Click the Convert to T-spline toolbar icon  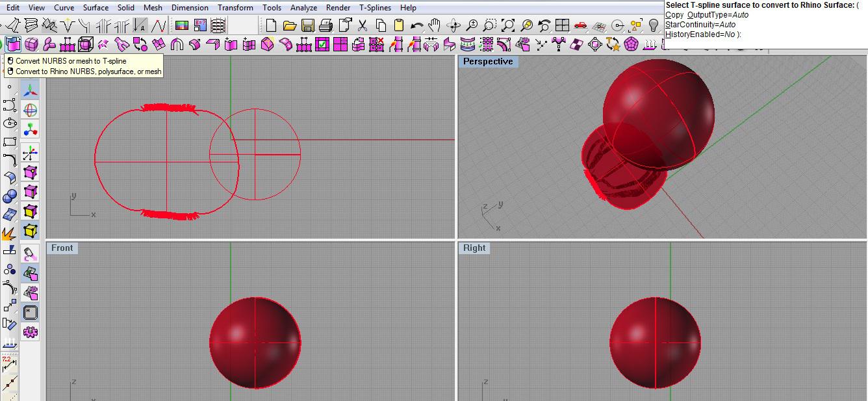pyautogui.click(x=13, y=44)
